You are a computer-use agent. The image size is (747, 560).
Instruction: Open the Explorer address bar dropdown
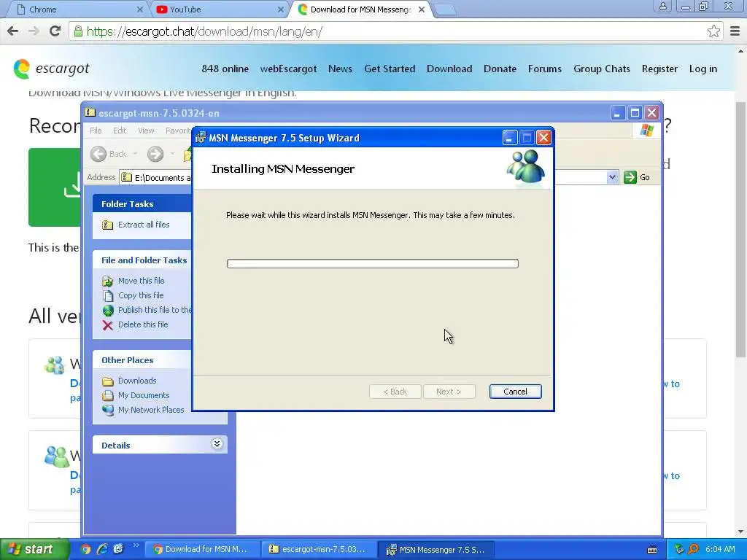pos(612,177)
